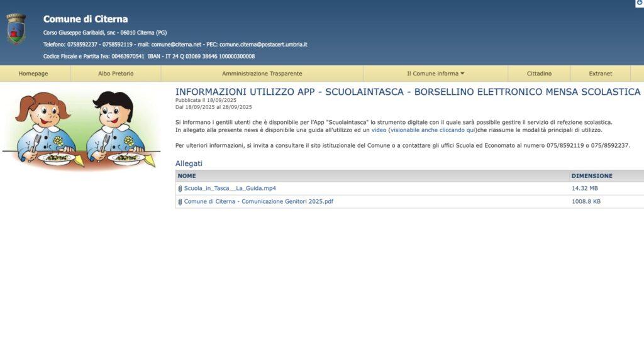Follow the 'video' hyperlink in the text
Viewport: 644px width, 349px height.
click(379, 130)
